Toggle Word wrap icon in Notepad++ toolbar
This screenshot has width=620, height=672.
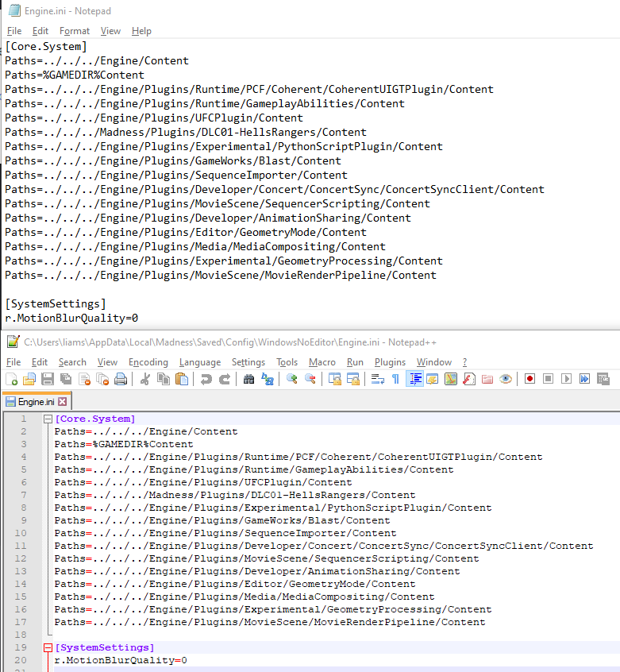[x=378, y=379]
